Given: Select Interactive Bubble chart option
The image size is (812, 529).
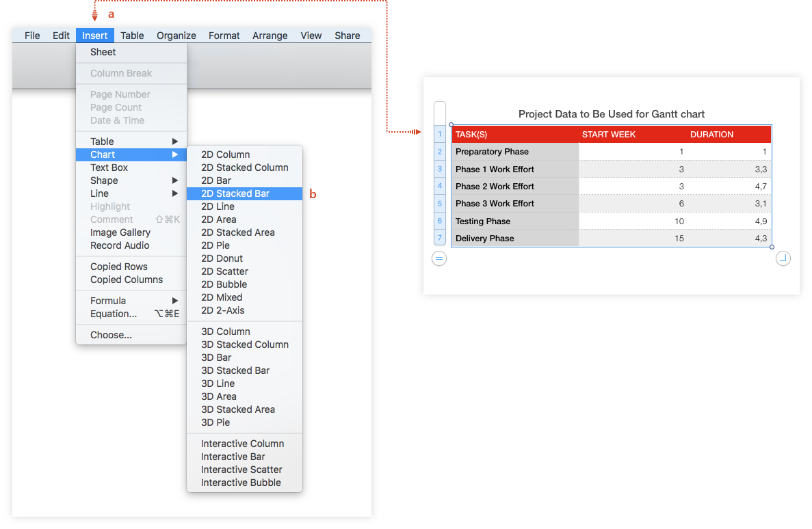Looking at the screenshot, I should (x=241, y=483).
